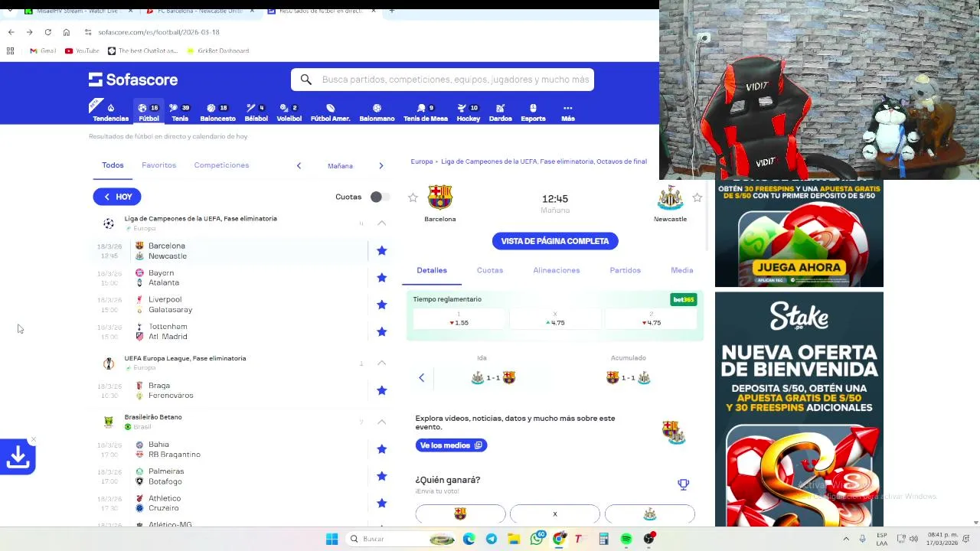The height and width of the screenshot is (551, 980).
Task: Favorite the Barcelona team star
Action: coord(413,197)
